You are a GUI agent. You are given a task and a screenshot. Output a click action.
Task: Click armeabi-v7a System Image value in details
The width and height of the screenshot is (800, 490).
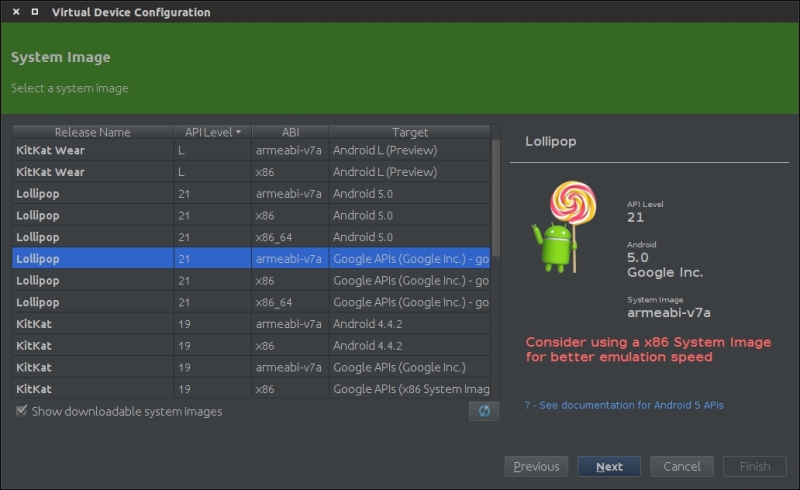(668, 313)
